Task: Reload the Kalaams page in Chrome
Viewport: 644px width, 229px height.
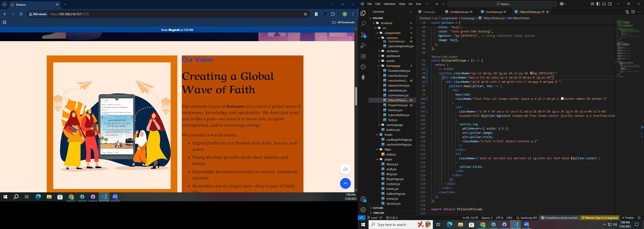Action: [x=21, y=14]
